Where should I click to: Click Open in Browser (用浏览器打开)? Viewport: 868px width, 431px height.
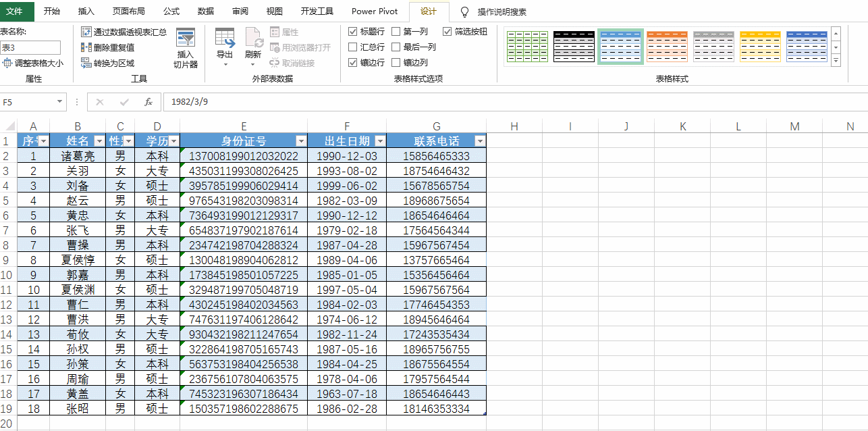pyautogui.click(x=300, y=47)
